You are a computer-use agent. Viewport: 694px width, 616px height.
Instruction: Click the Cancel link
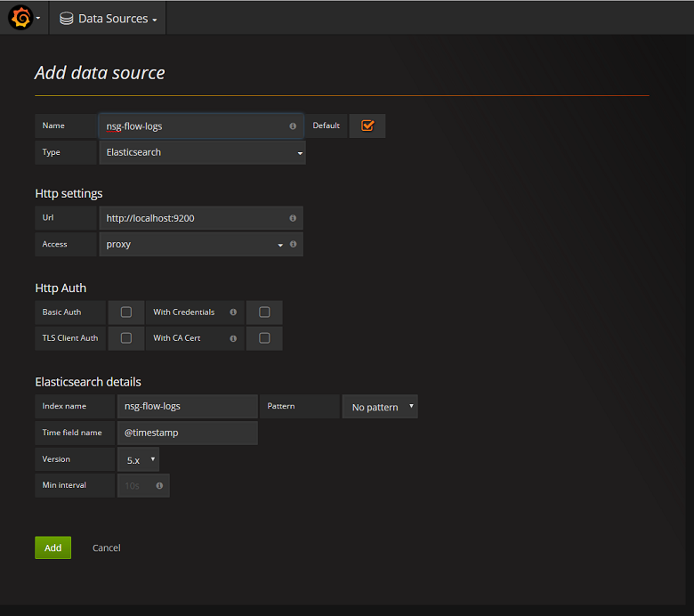tap(106, 547)
